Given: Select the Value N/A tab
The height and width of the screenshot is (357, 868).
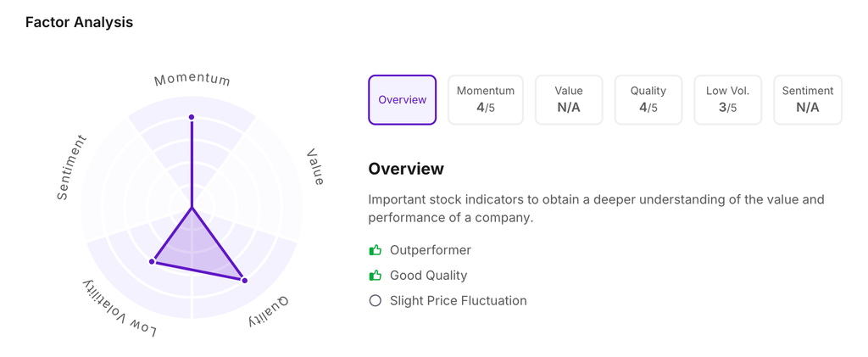Looking at the screenshot, I should (569, 100).
